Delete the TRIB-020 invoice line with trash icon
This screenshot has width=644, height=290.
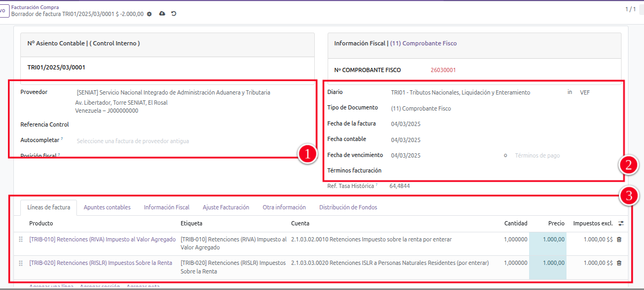619,263
